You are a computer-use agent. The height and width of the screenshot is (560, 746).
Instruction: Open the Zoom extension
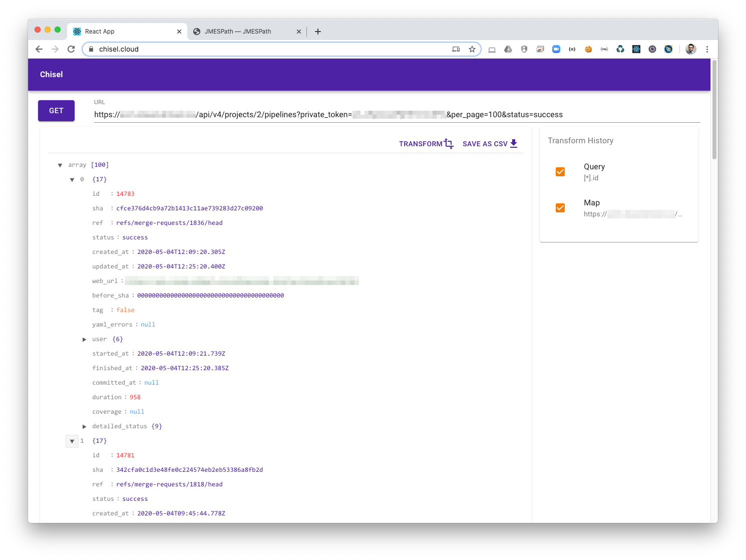(x=556, y=49)
